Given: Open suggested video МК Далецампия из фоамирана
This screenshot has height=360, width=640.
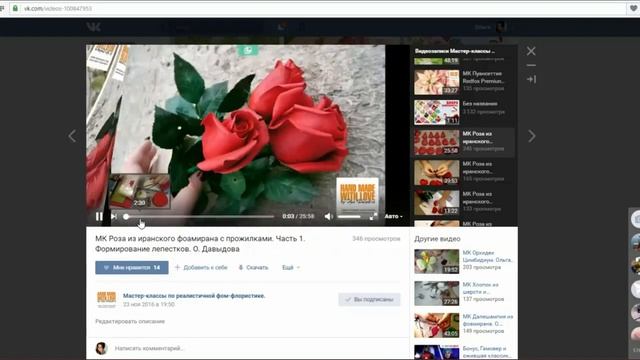Looking at the screenshot, I should [x=464, y=325].
